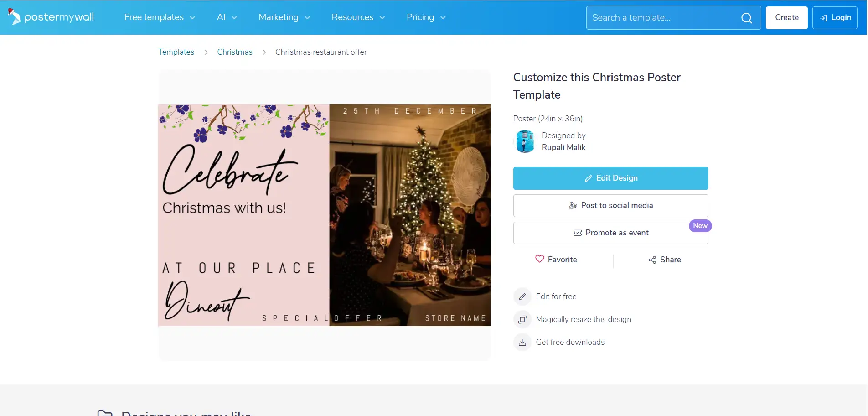The width and height of the screenshot is (868, 416).
Task: Click the Promote as event button
Action: (610, 233)
